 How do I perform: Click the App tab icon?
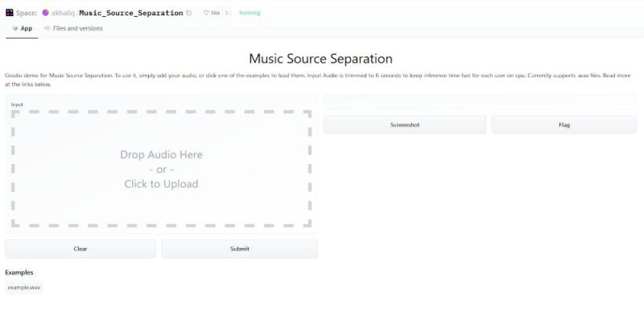[15, 29]
